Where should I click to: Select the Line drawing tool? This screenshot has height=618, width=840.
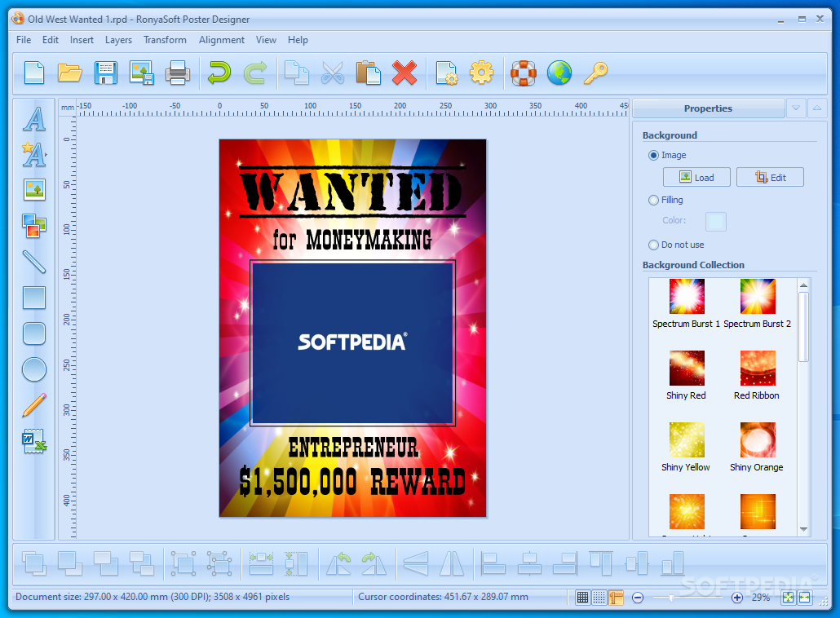[33, 263]
